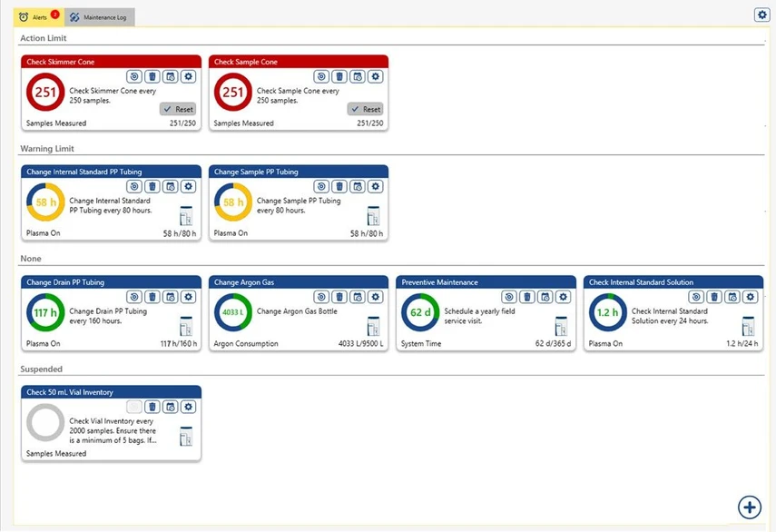The width and height of the screenshot is (776, 532).
Task: Delete the Check Skimmer Cone alert
Action: 152,77
